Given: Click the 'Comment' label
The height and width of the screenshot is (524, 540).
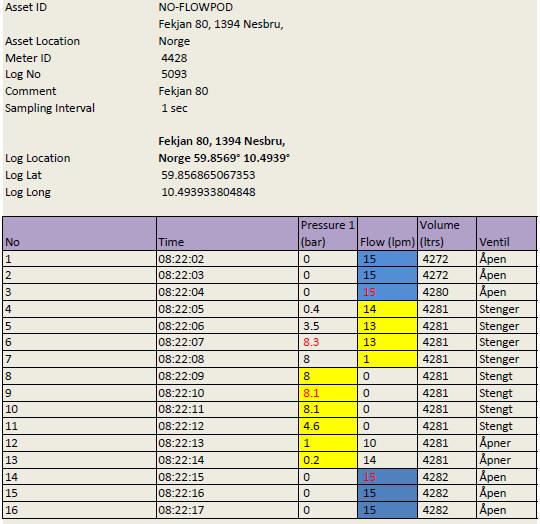Looking at the screenshot, I should pos(31,91).
